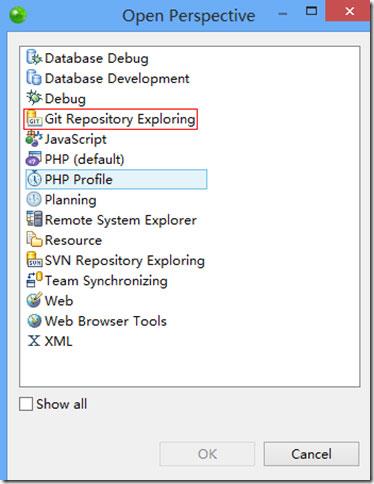The image size is (374, 484).
Task: Click the Team Synchronizing icon
Action: click(x=34, y=280)
